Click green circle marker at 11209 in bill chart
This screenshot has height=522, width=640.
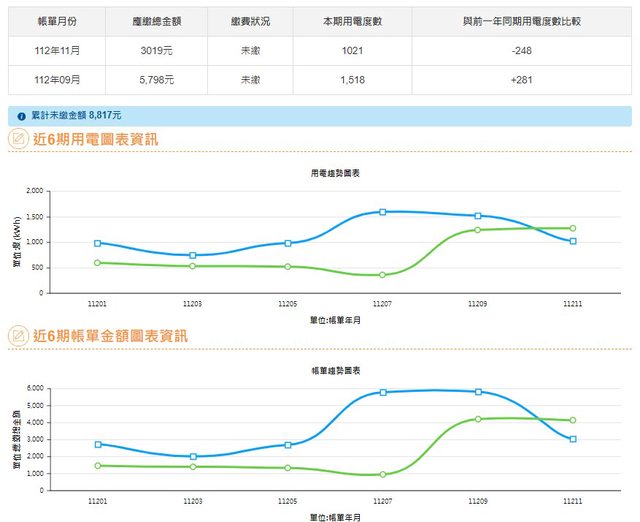tap(478, 419)
